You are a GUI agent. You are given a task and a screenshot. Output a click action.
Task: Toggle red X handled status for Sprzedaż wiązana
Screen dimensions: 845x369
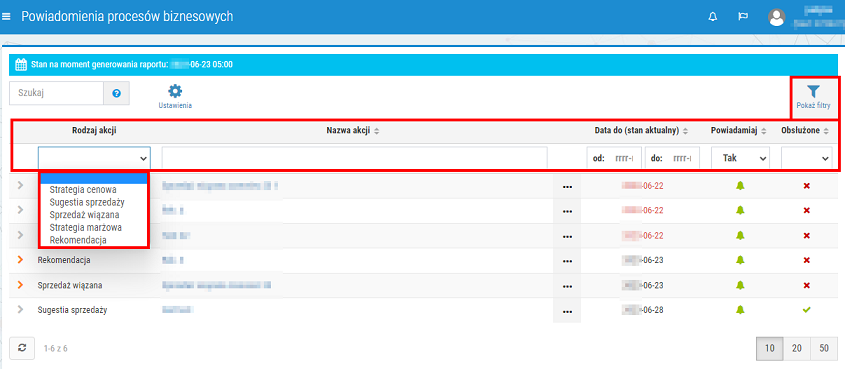point(807,286)
